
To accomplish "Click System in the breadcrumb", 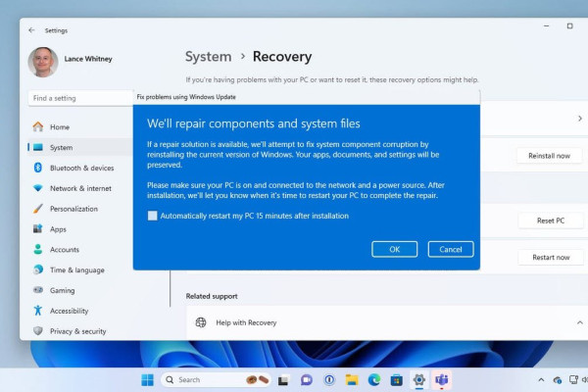I will coord(208,57).
